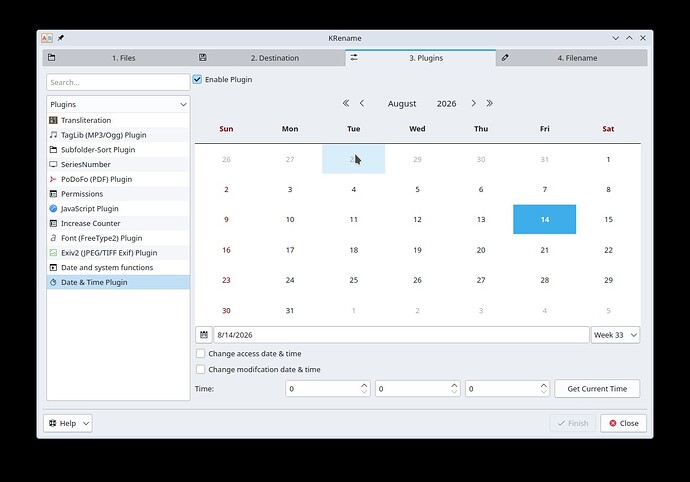Click the TagLib music note icon
The image size is (690, 482).
pos(53,135)
